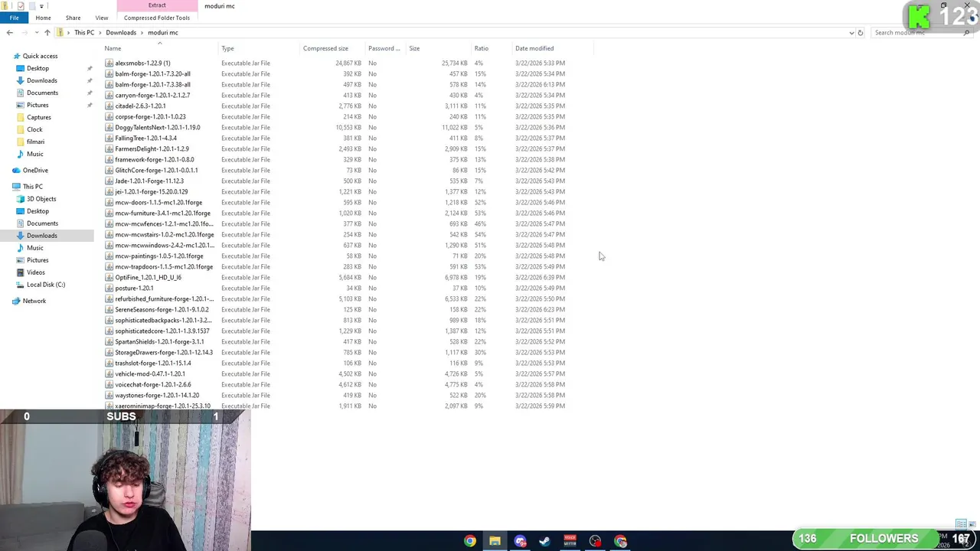Expand the address bar history dropdown
The image size is (980, 551).
pos(851,33)
